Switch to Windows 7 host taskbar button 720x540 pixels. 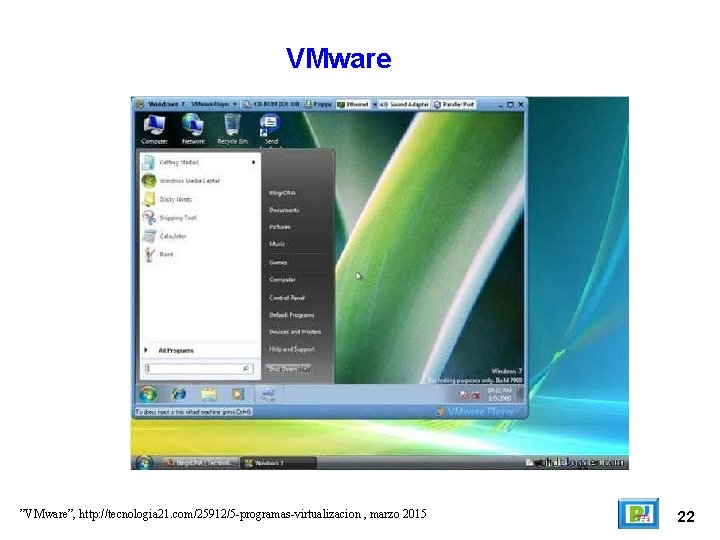click(x=278, y=463)
